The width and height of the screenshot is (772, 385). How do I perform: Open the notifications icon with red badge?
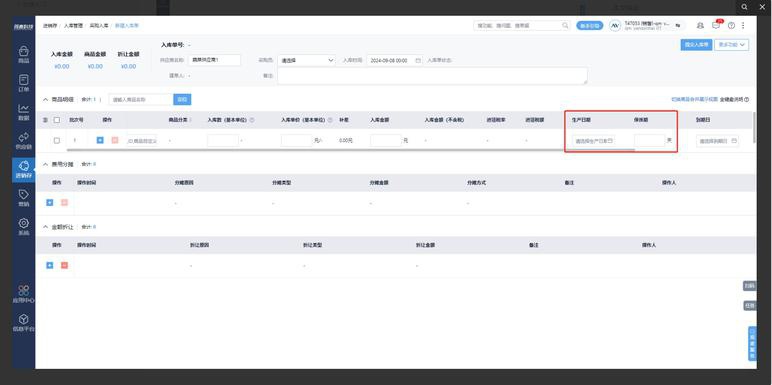pos(716,25)
